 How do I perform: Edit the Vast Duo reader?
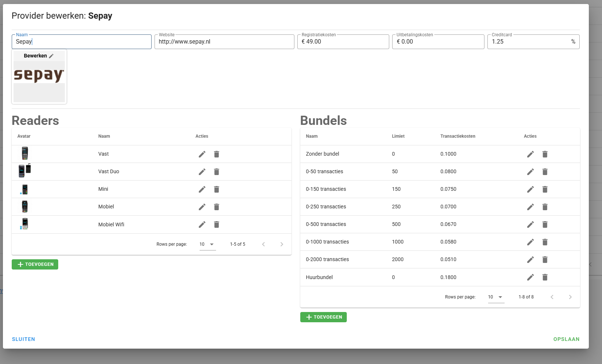tap(202, 172)
